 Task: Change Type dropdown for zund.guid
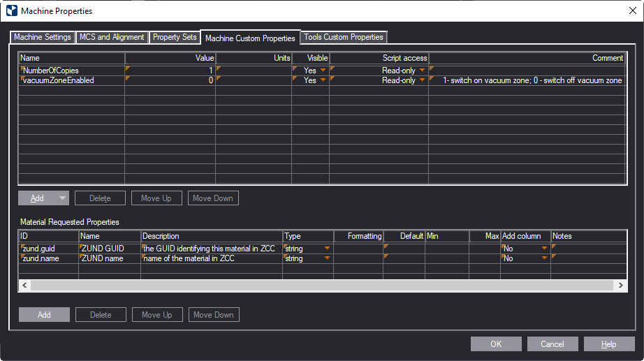(x=326, y=249)
